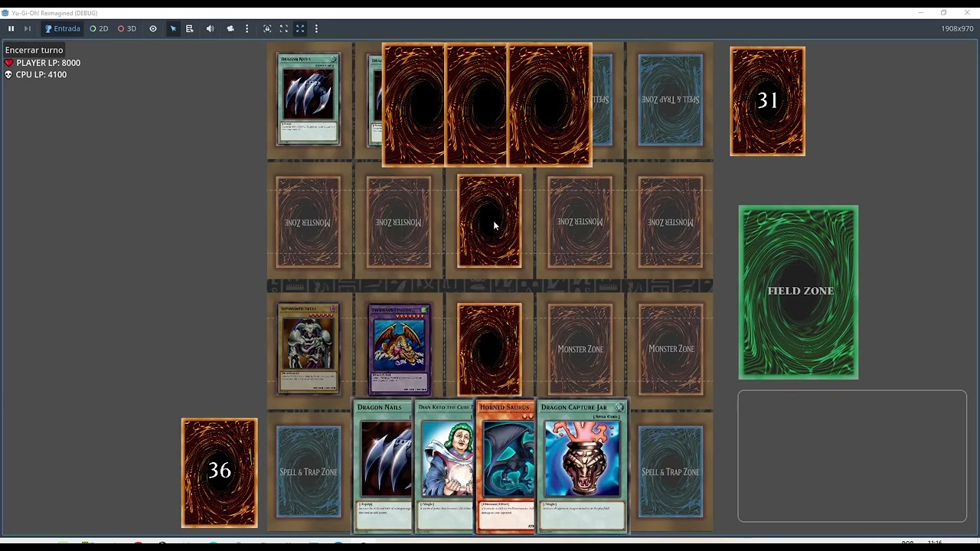
Task: Pick Dian Keto the Cure Master card
Action: click(445, 466)
